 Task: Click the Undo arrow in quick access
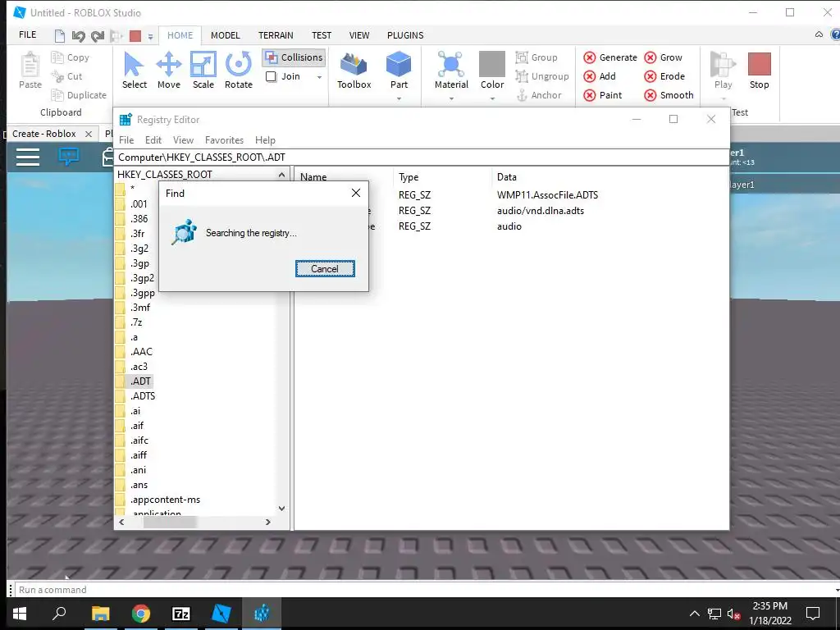78,36
